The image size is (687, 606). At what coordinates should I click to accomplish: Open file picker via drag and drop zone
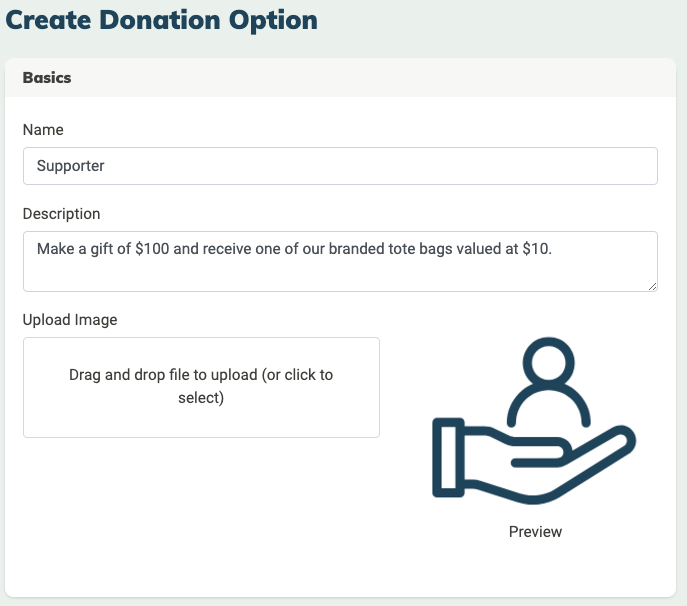(201, 387)
